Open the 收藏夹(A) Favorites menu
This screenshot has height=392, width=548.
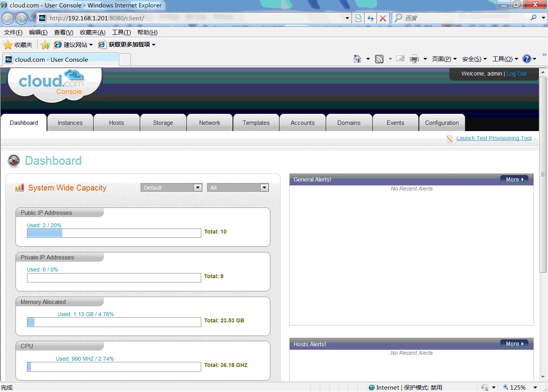[93, 32]
